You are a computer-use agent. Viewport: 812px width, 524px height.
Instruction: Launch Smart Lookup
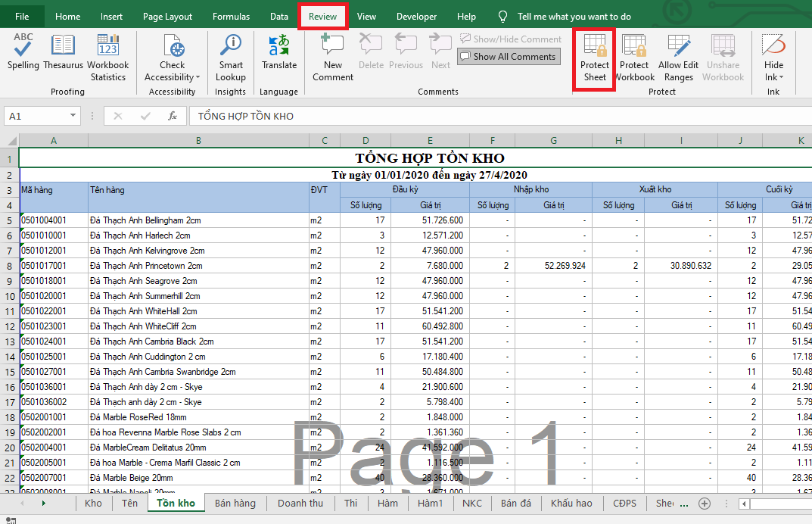[231, 58]
